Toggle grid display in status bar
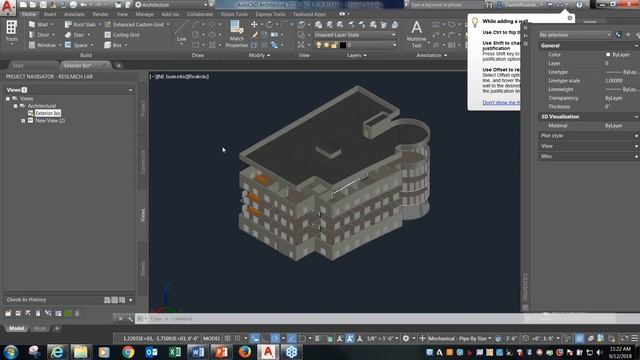640x360 pixels. point(228,338)
